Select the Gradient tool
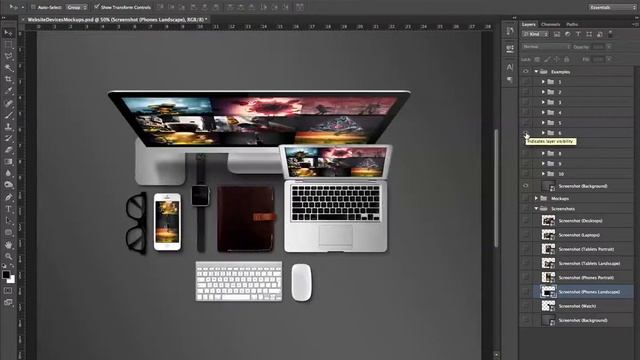Viewport: 640px width, 360px height. pyautogui.click(x=8, y=162)
